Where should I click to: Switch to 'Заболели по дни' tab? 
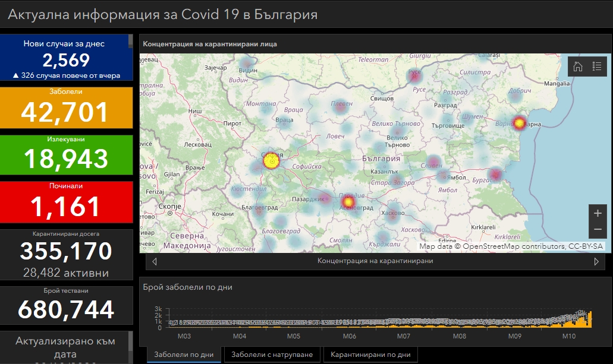click(184, 354)
